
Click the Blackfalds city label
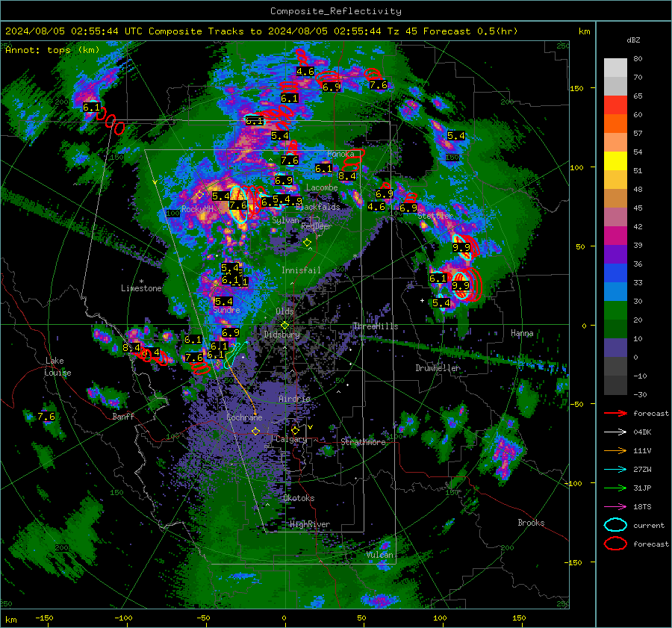(x=318, y=207)
